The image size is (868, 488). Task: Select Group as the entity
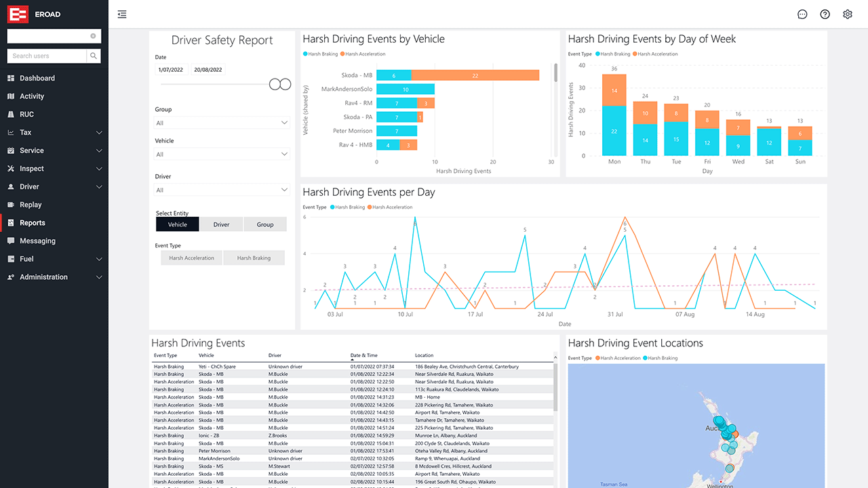point(265,224)
